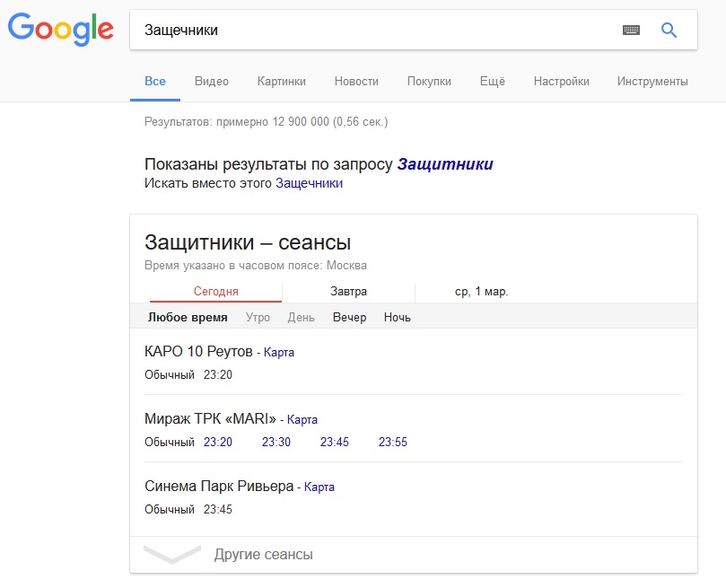Choose the 23:30 showtime at Мираж

(276, 443)
